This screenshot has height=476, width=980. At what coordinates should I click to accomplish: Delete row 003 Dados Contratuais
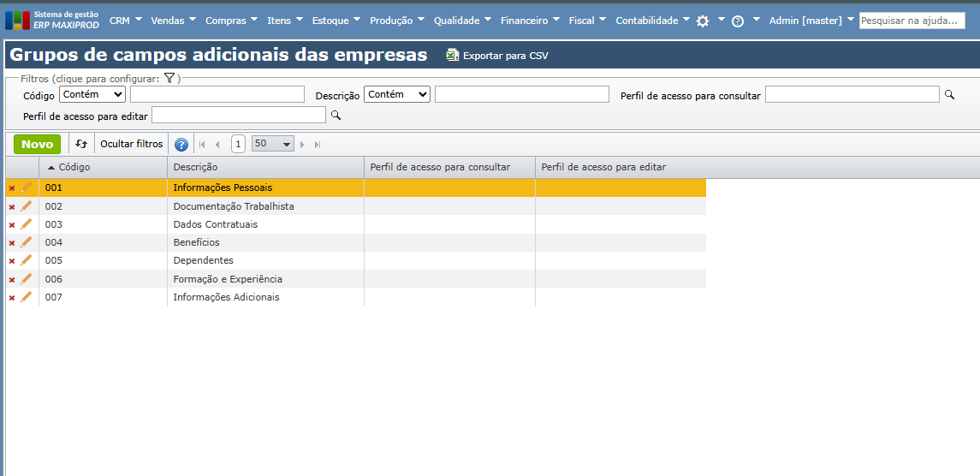tap(12, 225)
